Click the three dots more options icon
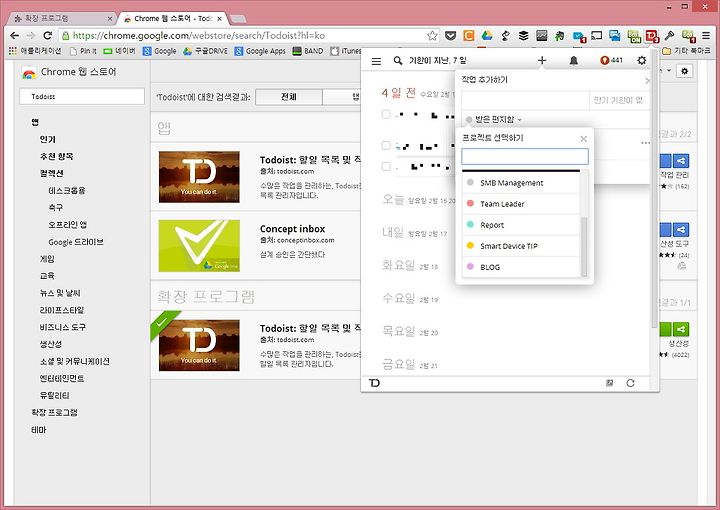The image size is (720, 510). (x=645, y=143)
